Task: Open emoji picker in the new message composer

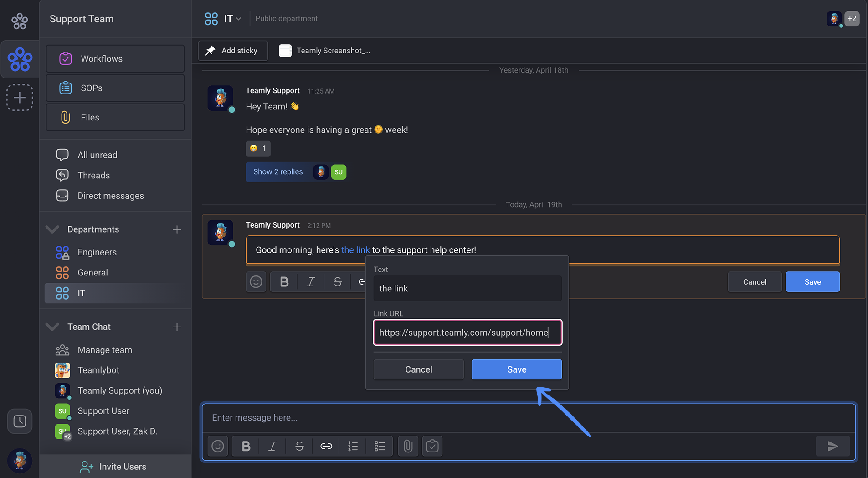Action: (218, 446)
